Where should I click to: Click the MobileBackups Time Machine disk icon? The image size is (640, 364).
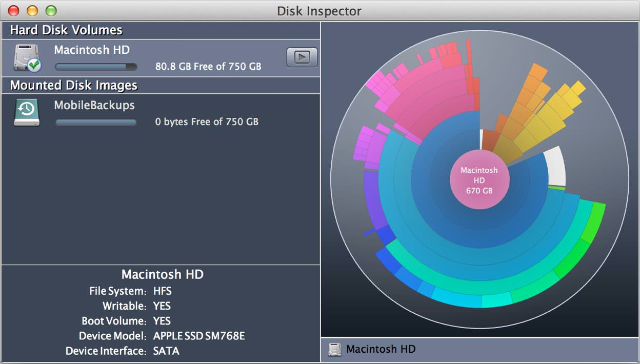click(x=27, y=113)
